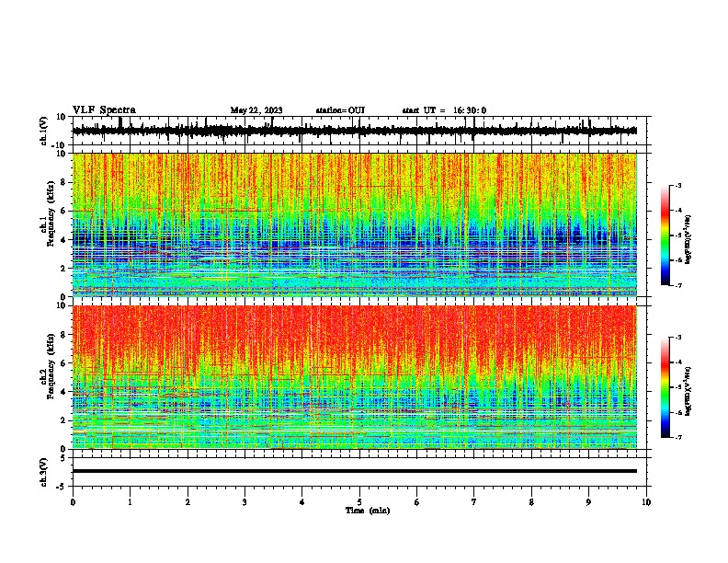Click the "2" kHz tick on ch.2 frequency axis
This screenshot has height=563, width=728.
(x=64, y=420)
